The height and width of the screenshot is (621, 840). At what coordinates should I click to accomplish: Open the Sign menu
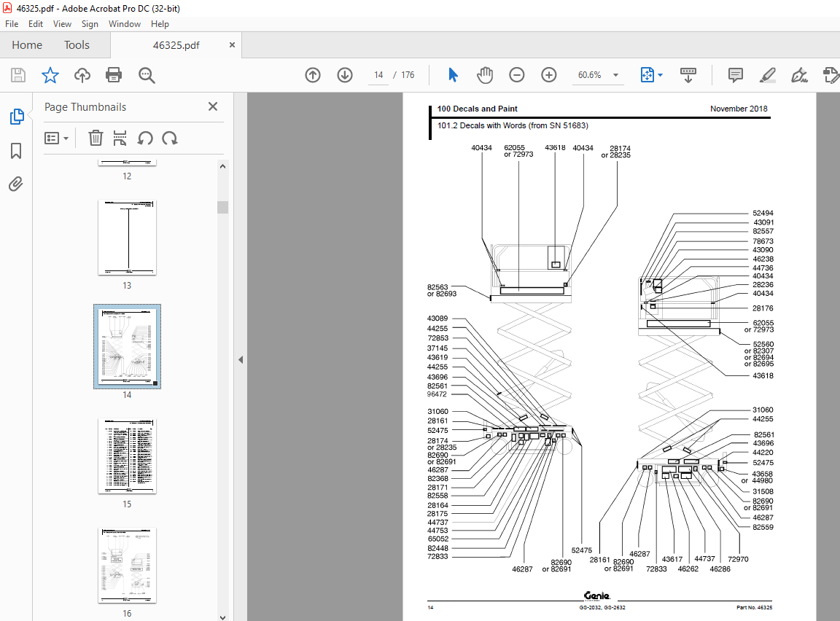click(x=90, y=24)
